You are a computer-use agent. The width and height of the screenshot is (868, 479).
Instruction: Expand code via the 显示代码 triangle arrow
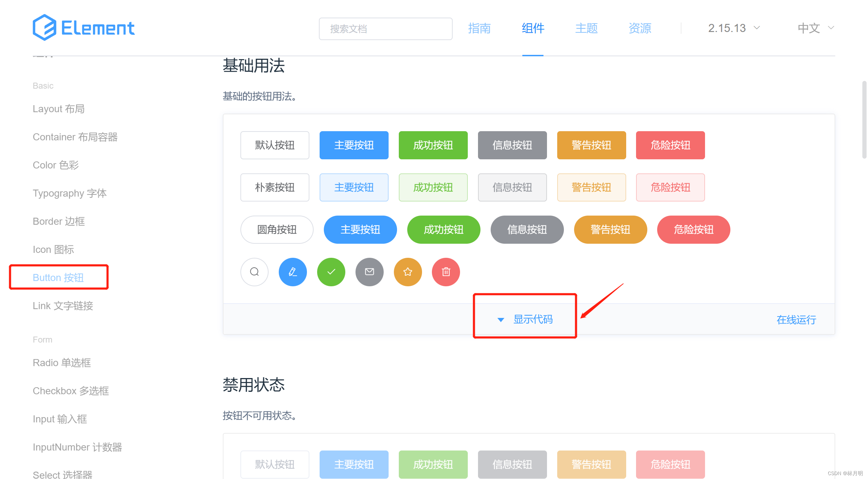[x=501, y=320]
